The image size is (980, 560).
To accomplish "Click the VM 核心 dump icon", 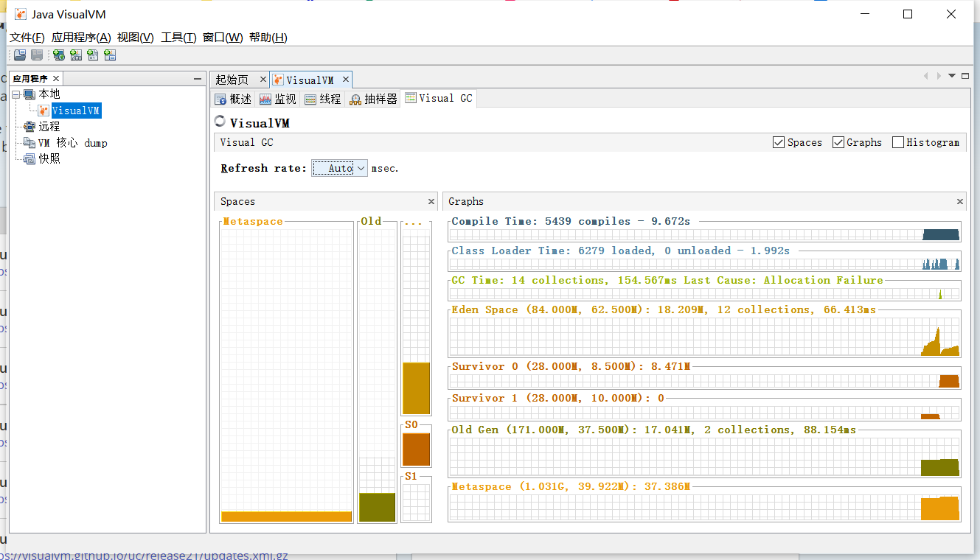I will click(29, 143).
